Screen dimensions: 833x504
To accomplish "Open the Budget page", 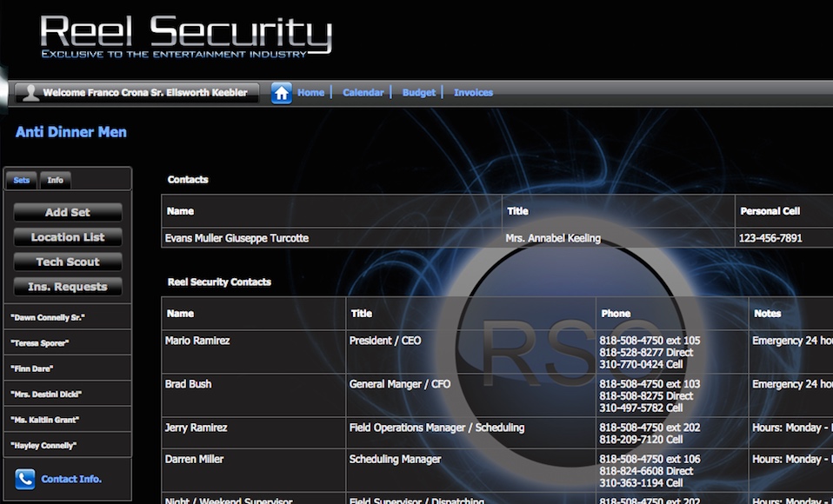I will pyautogui.click(x=418, y=93).
